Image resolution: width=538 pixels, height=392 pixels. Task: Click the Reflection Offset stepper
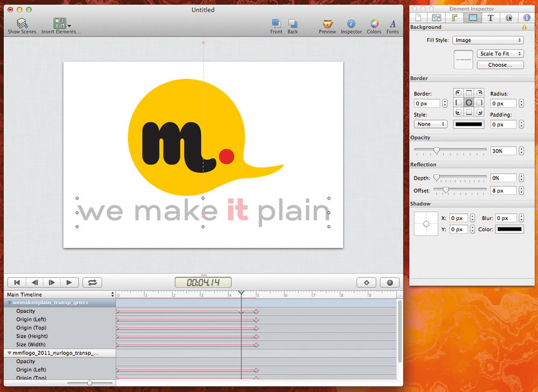point(521,190)
